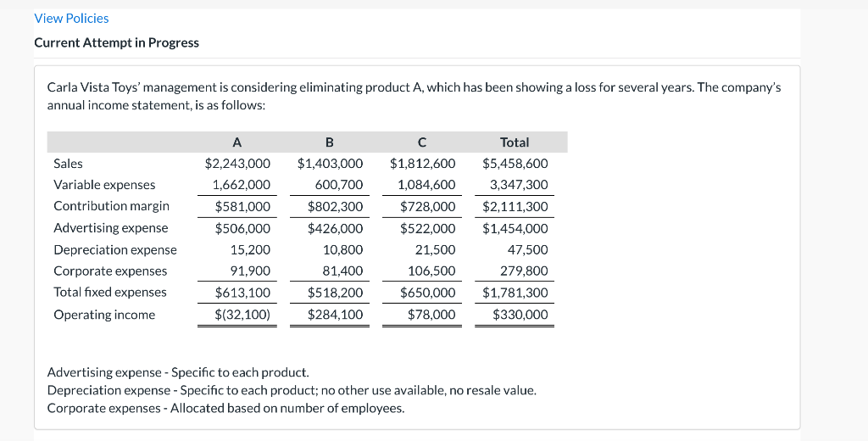
Task: Select column header A in the table
Action: pos(236,142)
